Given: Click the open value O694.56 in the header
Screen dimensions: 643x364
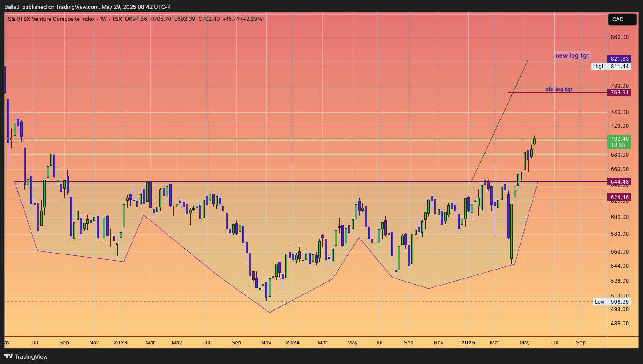Looking at the screenshot, I should (x=136, y=19).
